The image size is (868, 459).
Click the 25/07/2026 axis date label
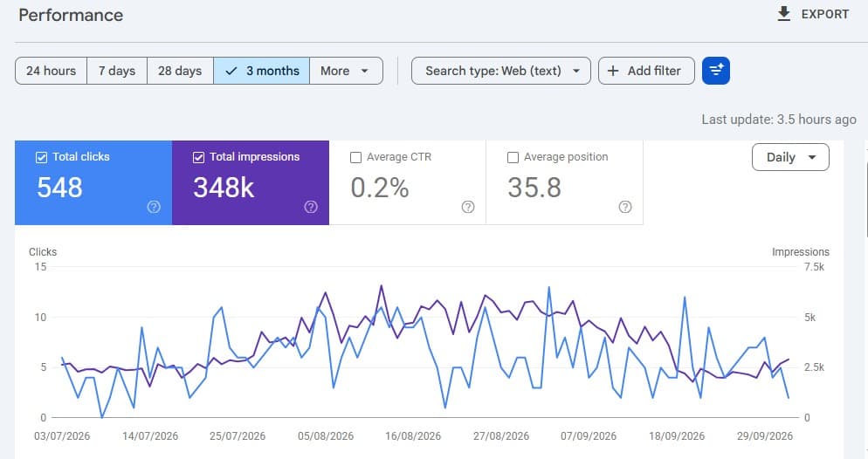click(x=238, y=435)
